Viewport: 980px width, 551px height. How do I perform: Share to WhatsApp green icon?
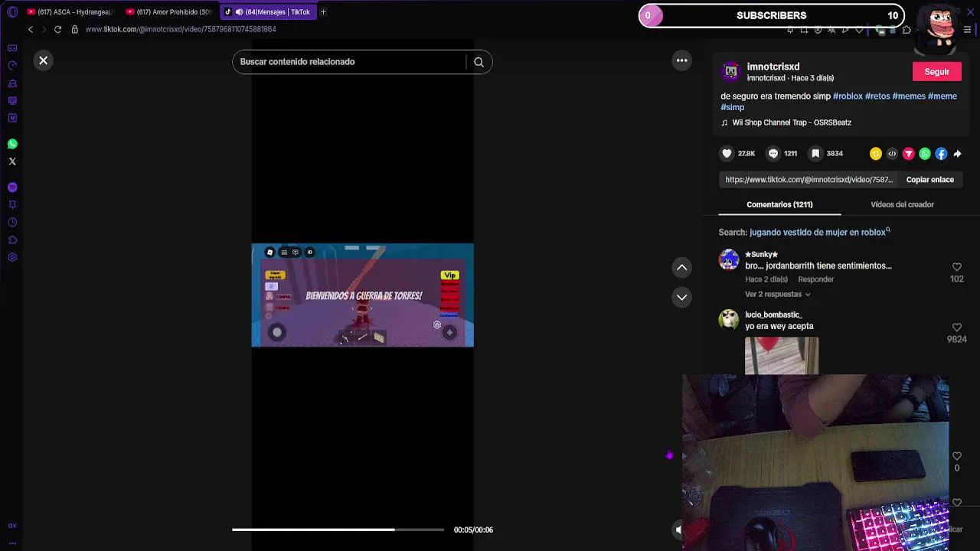(x=925, y=154)
